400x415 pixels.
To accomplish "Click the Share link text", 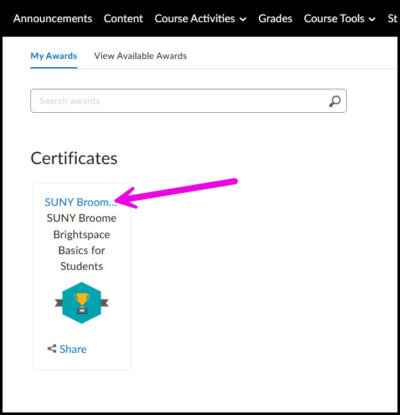I will pos(73,349).
